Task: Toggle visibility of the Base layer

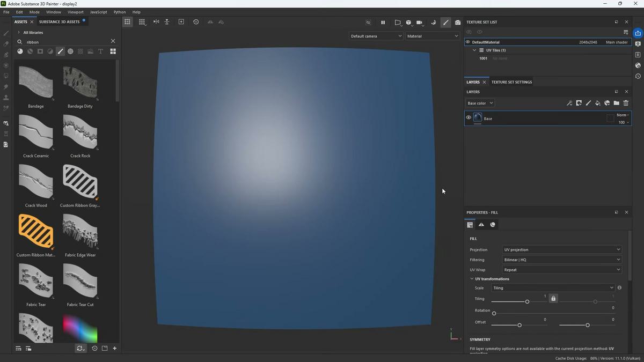Action: coord(469,117)
